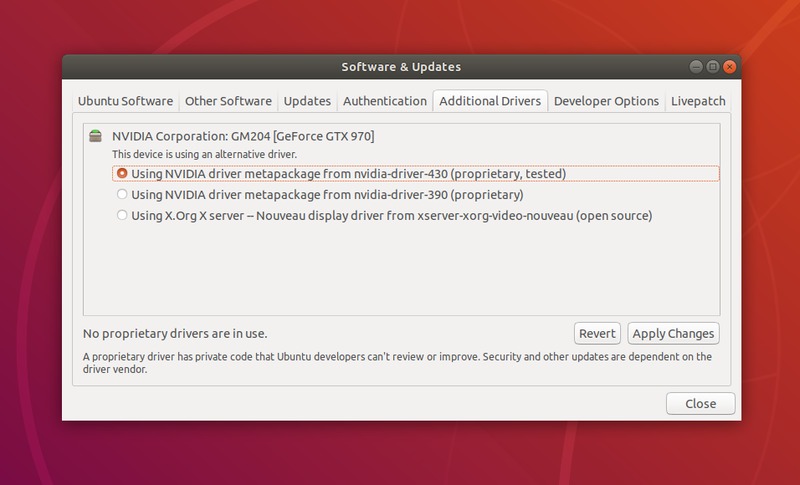800x485 pixels.
Task: Go to the Updates tab
Action: tap(307, 101)
